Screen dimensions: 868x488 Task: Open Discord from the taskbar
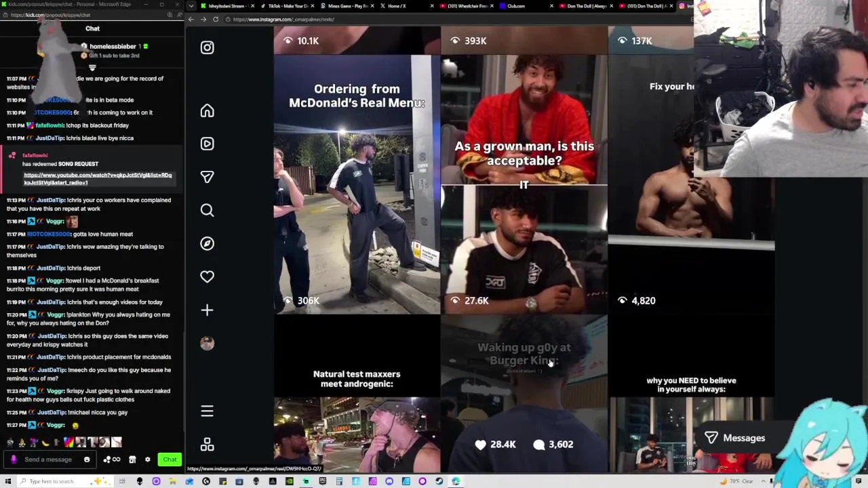point(389,481)
